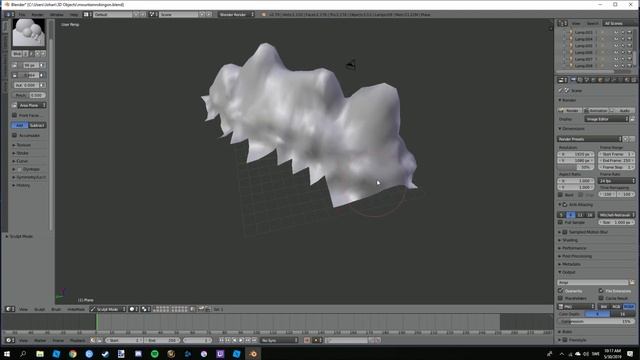The height and width of the screenshot is (360, 640).
Task: Open the File menu
Action: (22, 14)
